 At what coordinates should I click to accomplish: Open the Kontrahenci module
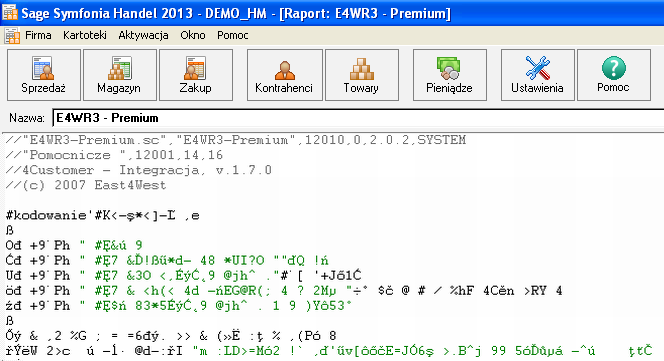click(x=285, y=75)
